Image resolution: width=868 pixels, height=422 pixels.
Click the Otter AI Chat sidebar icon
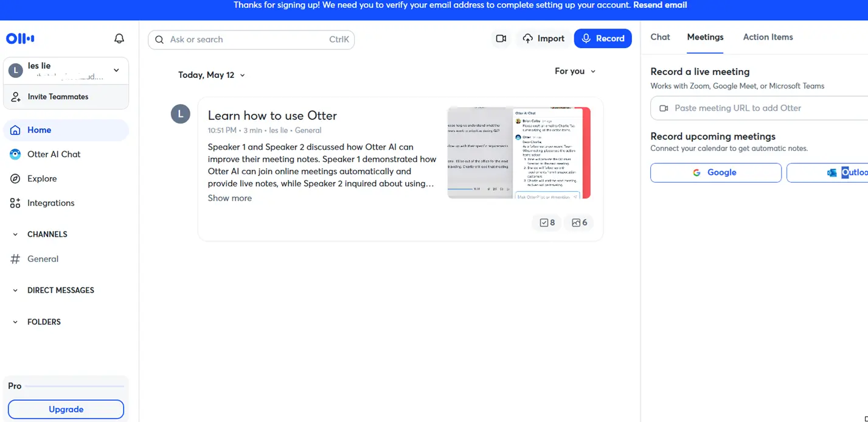click(x=15, y=154)
